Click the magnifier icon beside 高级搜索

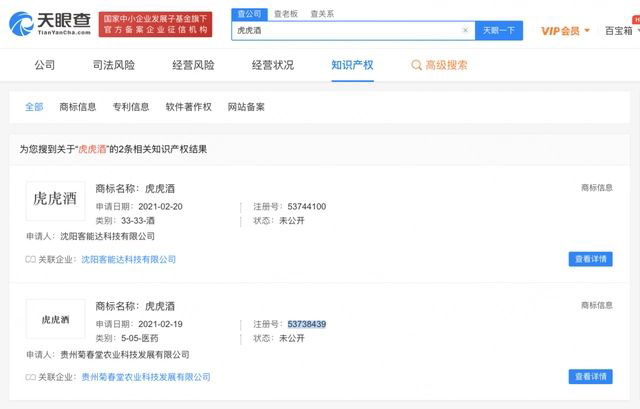(x=417, y=66)
